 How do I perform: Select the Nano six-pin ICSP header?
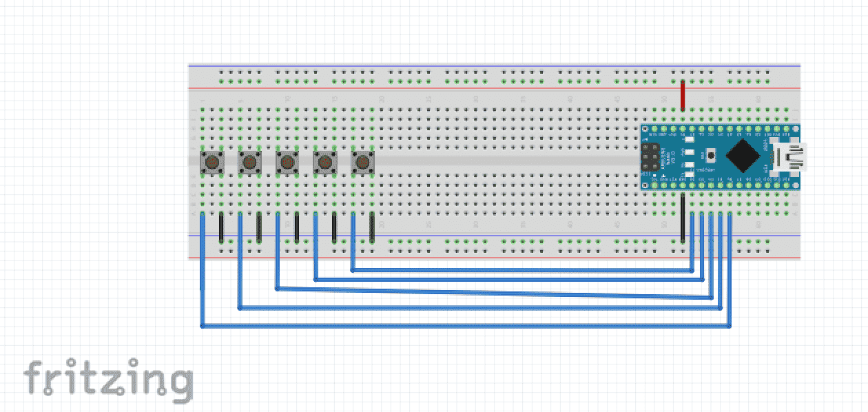(650, 157)
